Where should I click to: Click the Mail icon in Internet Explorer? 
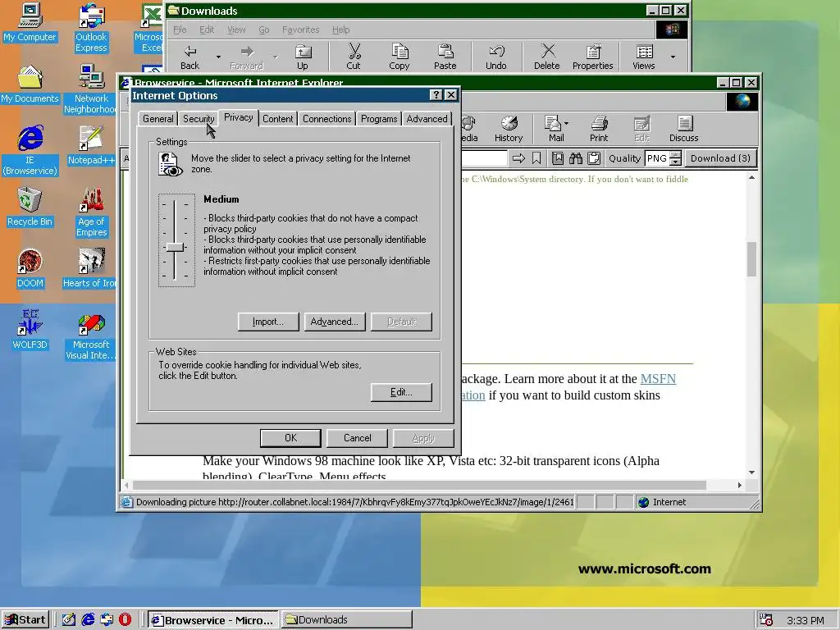tap(554, 129)
